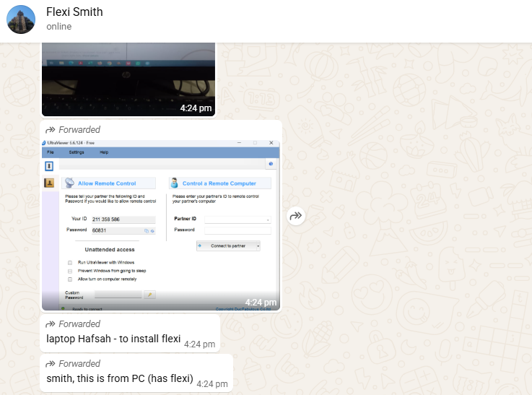Click the forward button beside the UltraViewer image
Screen dimensions: 532x395
click(x=296, y=216)
